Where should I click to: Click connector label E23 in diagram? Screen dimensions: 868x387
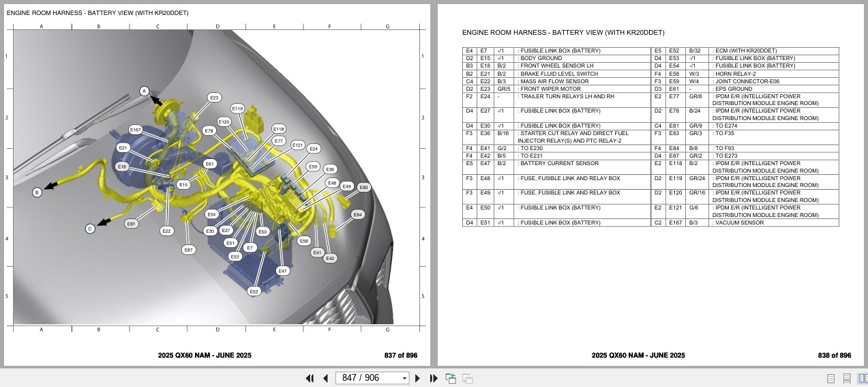(x=215, y=98)
